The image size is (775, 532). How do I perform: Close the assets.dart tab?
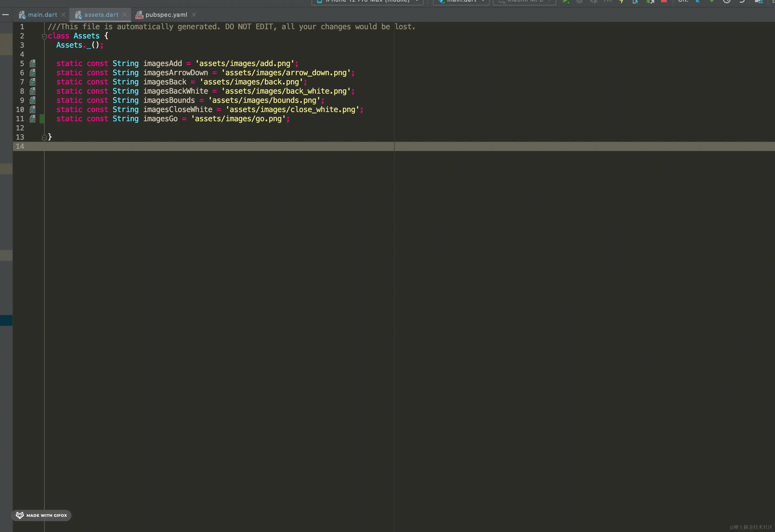[x=124, y=15]
